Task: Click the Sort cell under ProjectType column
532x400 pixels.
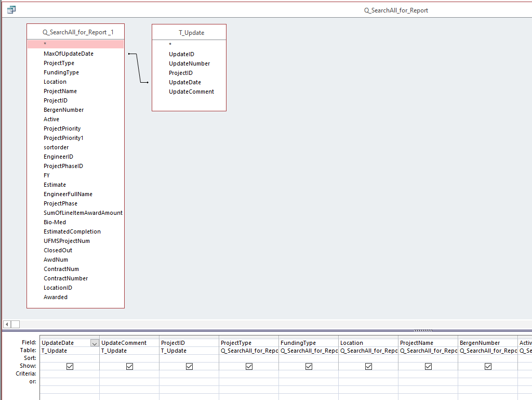Action: 249,358
